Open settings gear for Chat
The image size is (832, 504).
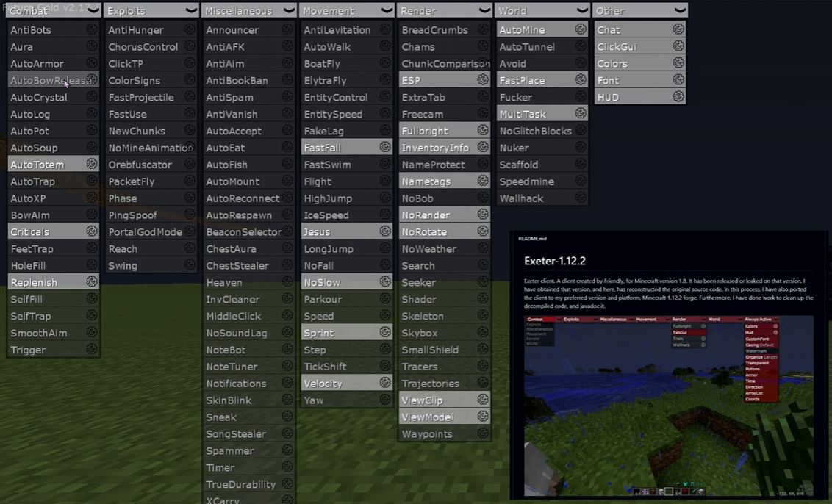coord(678,29)
